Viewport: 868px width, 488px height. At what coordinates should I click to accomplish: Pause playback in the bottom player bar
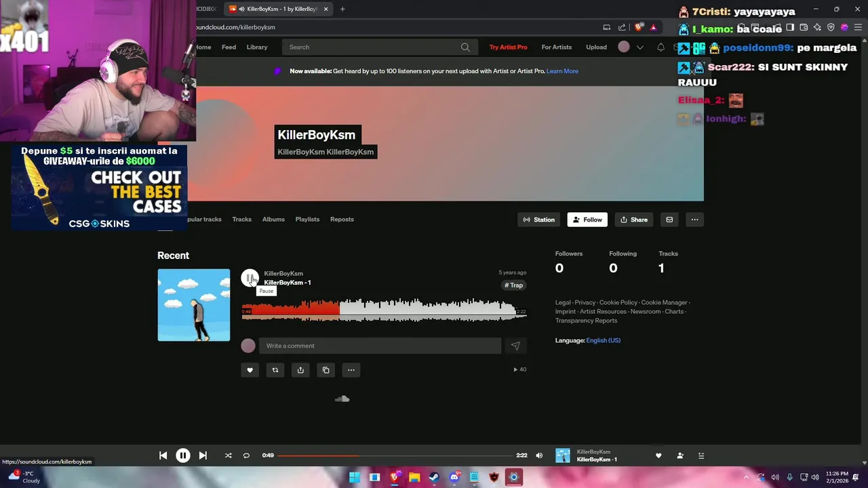(x=183, y=455)
